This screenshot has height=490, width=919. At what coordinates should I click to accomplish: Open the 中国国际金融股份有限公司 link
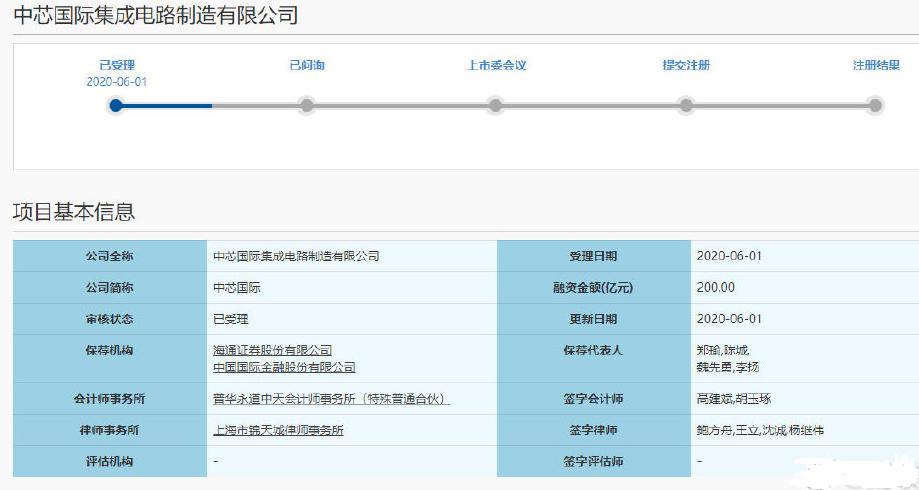pos(284,368)
